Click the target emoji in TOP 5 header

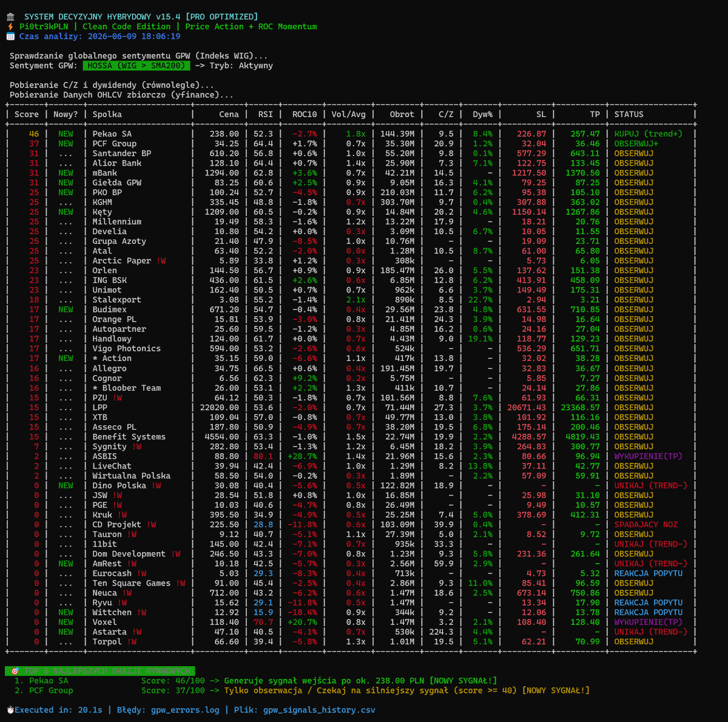pyautogui.click(x=15, y=671)
